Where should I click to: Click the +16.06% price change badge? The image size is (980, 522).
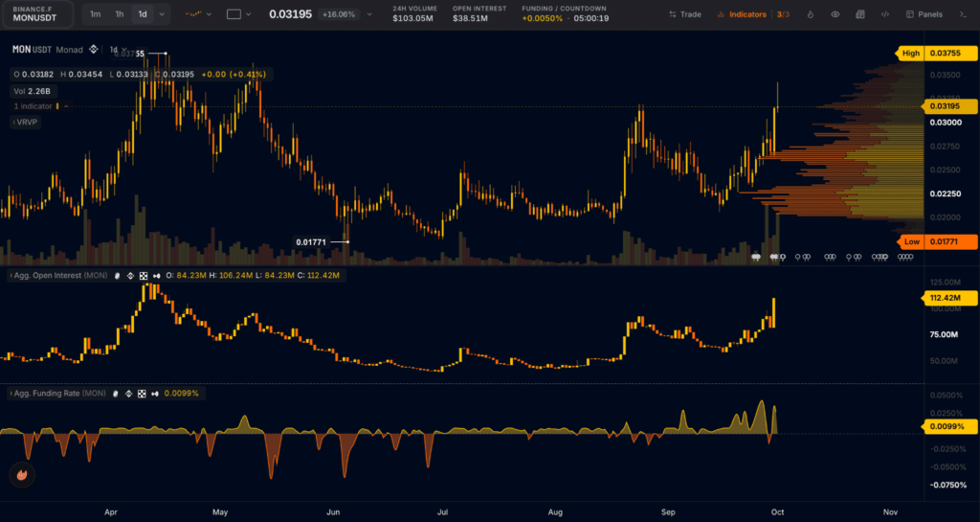click(339, 13)
